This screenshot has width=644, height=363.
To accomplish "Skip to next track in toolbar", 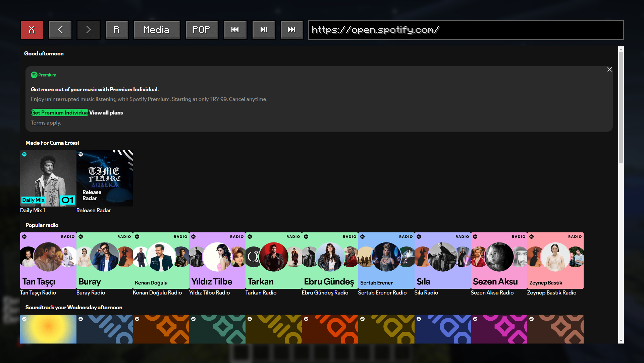I will [292, 30].
